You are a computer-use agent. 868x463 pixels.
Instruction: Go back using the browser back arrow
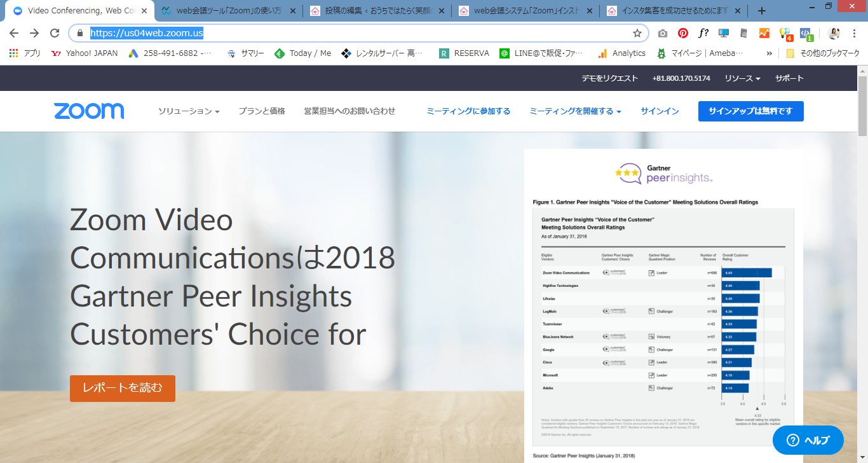coord(14,34)
